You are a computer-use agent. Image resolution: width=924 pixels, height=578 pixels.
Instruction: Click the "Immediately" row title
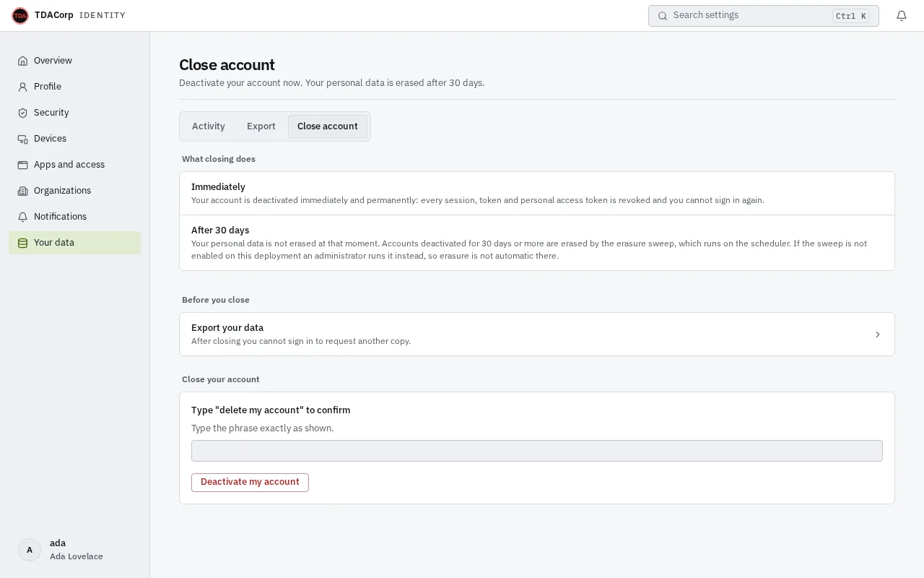tap(218, 187)
